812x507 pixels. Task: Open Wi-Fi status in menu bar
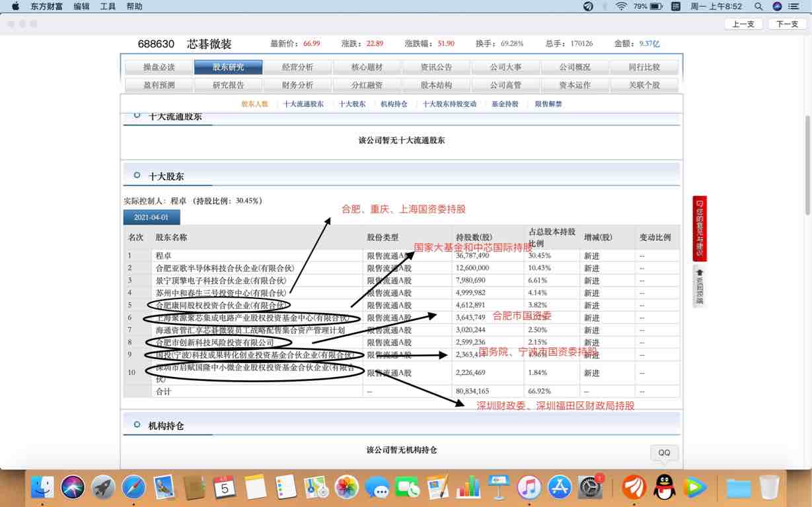620,6
